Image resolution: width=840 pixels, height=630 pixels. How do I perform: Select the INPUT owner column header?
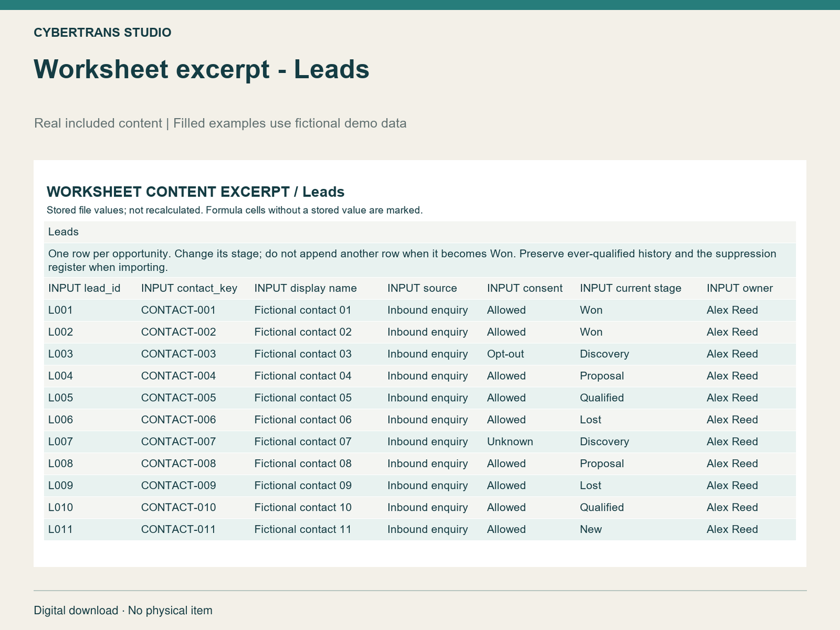click(x=740, y=288)
